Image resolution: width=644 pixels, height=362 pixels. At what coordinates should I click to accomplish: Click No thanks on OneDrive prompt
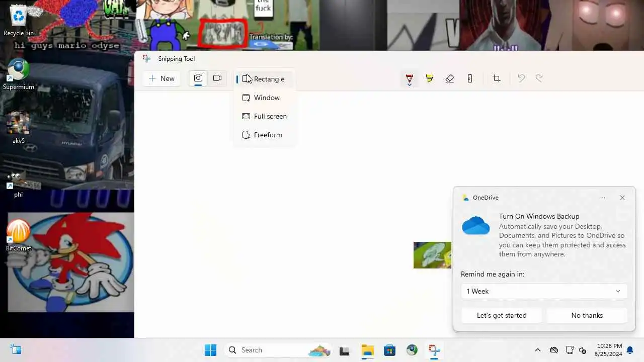click(587, 315)
